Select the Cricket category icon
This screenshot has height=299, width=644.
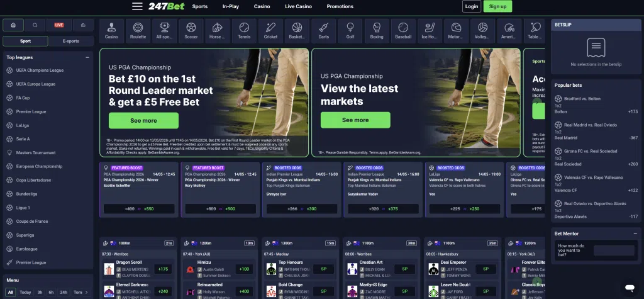(x=270, y=31)
